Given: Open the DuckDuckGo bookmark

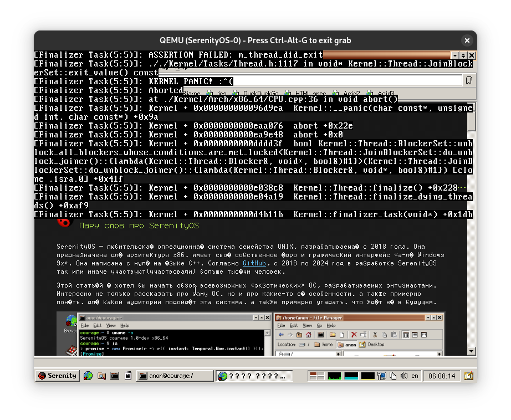Looking at the screenshot, I should click(257, 93).
